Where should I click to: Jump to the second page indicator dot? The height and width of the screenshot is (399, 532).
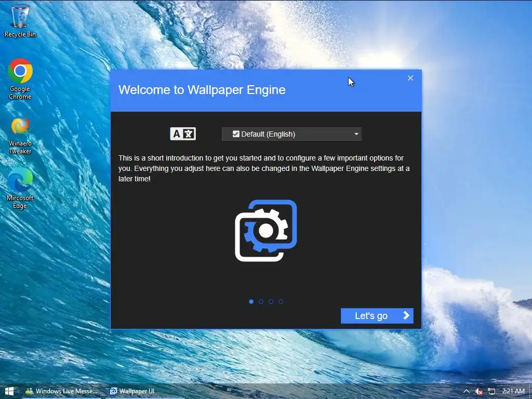[x=261, y=302]
